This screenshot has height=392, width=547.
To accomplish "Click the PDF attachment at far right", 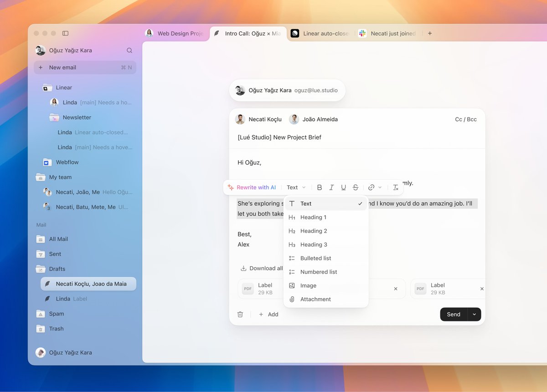I will tap(448, 289).
